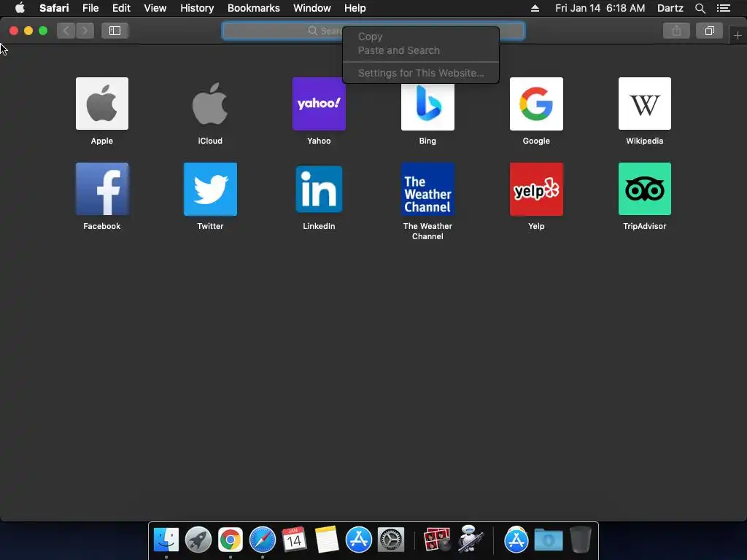Screen dimensions: 747x560
Task: Open the Window menu
Action: (312, 8)
